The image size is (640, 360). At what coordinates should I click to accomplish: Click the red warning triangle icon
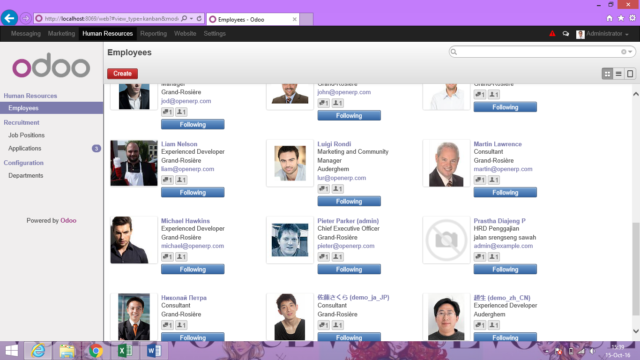point(552,34)
